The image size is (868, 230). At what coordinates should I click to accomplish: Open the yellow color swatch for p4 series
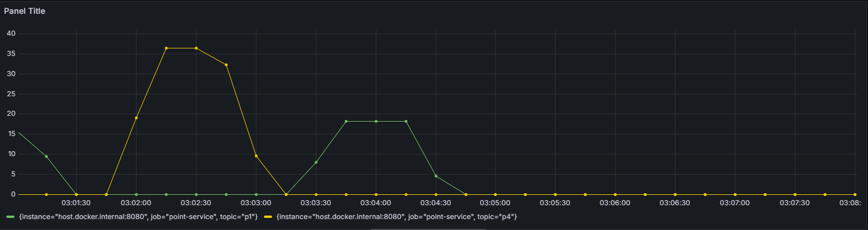click(x=268, y=217)
